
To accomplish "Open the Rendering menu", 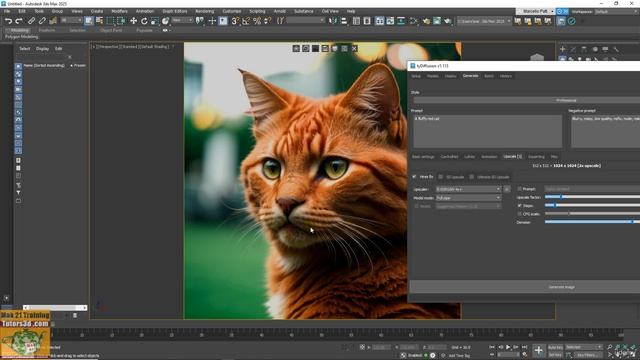I will [204, 11].
